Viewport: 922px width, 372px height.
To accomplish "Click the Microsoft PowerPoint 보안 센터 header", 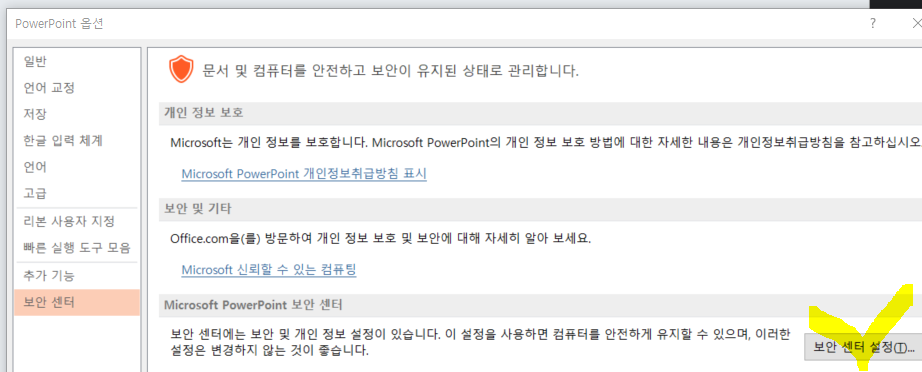I will click(x=540, y=305).
